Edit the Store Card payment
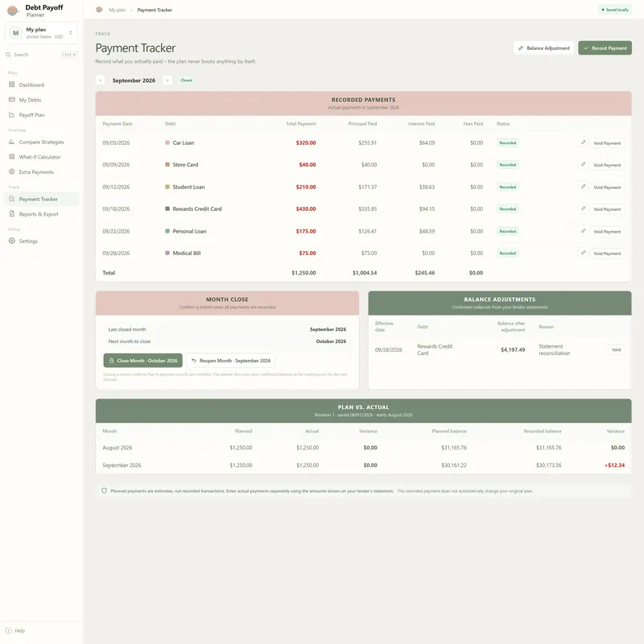The image size is (644, 644). pos(583,164)
